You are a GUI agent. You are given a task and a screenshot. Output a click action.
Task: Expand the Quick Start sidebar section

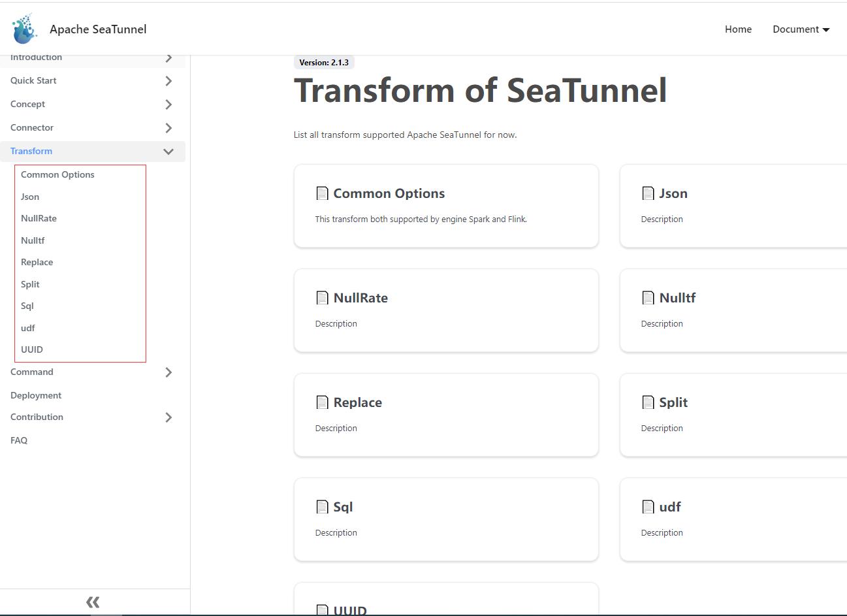pos(168,81)
